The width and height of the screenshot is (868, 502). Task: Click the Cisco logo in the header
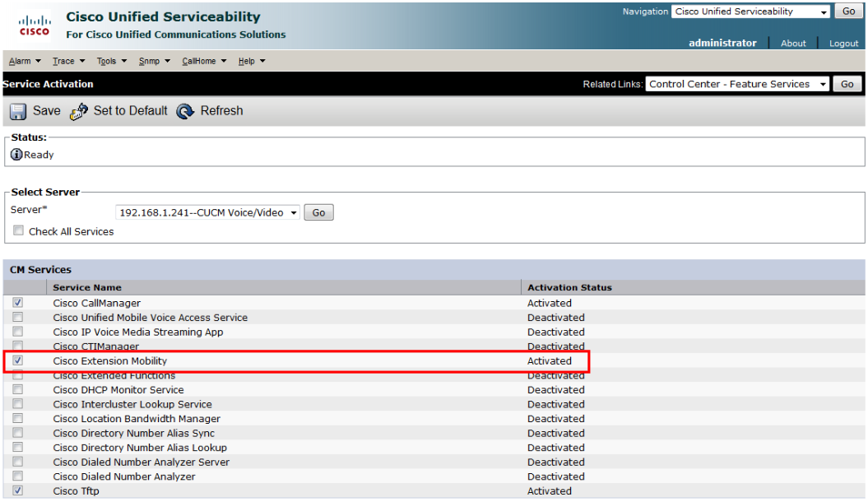(x=33, y=25)
